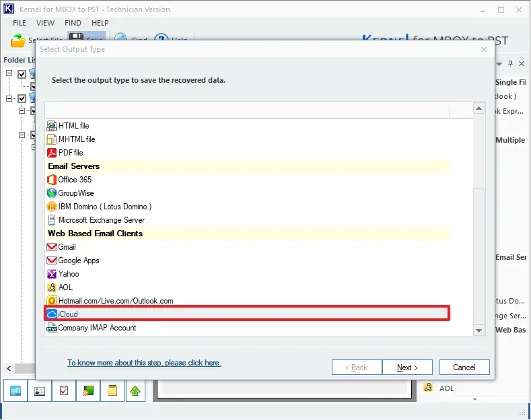This screenshot has height=420, width=531.
Task: Open the FILE menu
Action: click(x=20, y=23)
